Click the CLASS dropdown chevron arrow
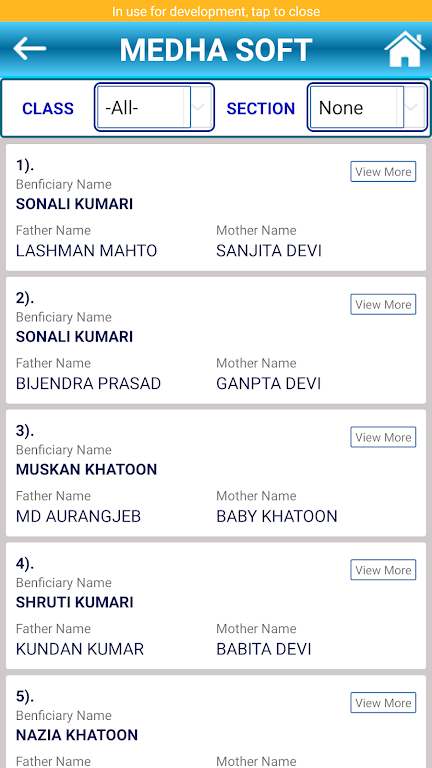The width and height of the screenshot is (432, 768). (x=198, y=107)
